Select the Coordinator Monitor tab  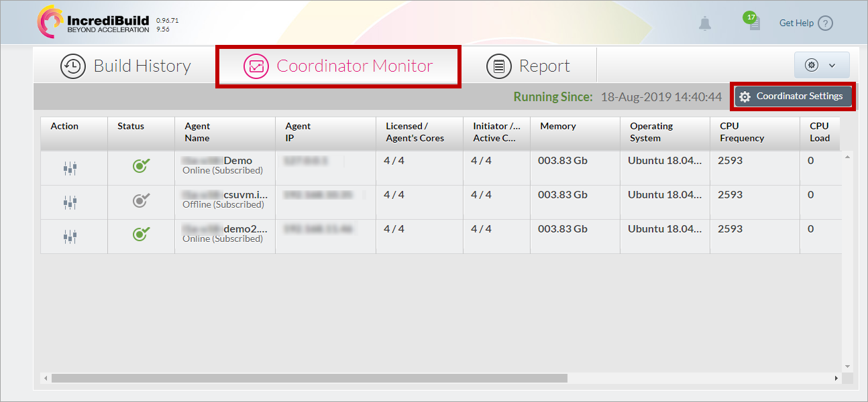[338, 66]
